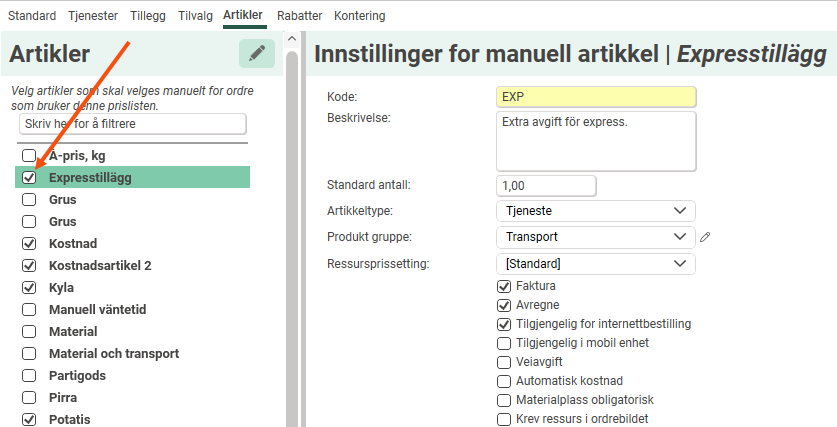Select the Material och transport article
This screenshot has height=427, width=837.
point(114,354)
